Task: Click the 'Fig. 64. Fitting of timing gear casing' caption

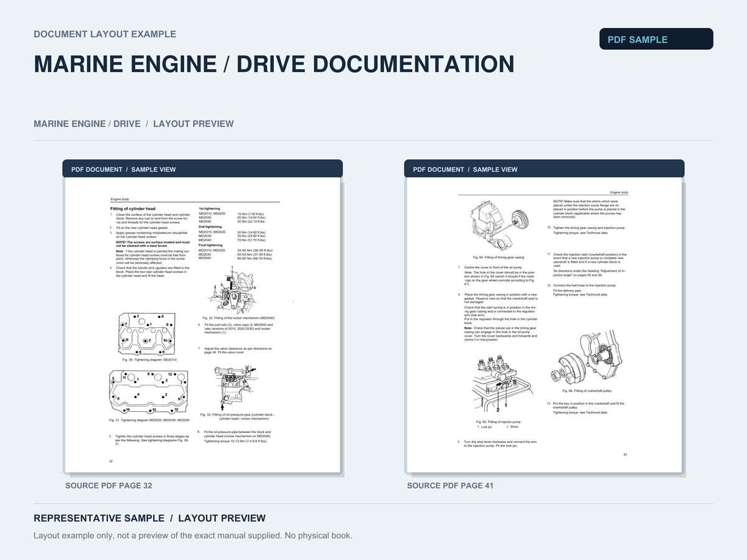Action: (498, 258)
